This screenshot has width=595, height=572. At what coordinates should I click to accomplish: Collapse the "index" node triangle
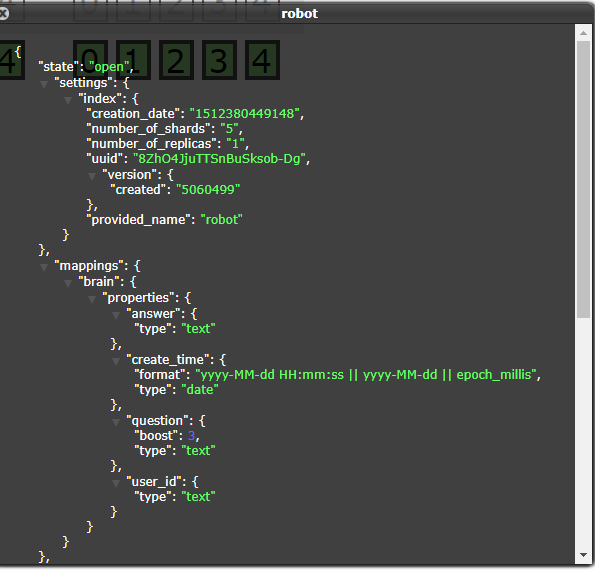[x=68, y=100]
